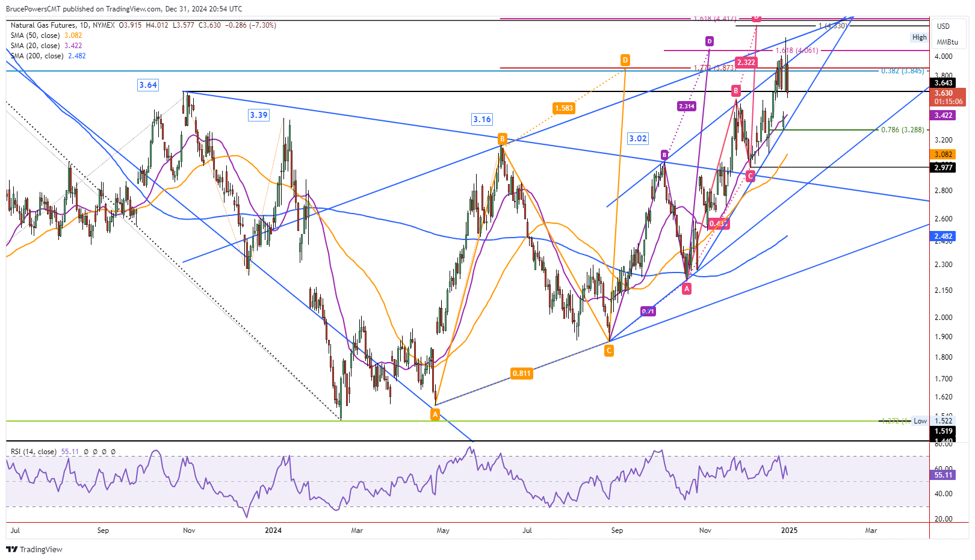Click the May label on time axis

(x=443, y=531)
